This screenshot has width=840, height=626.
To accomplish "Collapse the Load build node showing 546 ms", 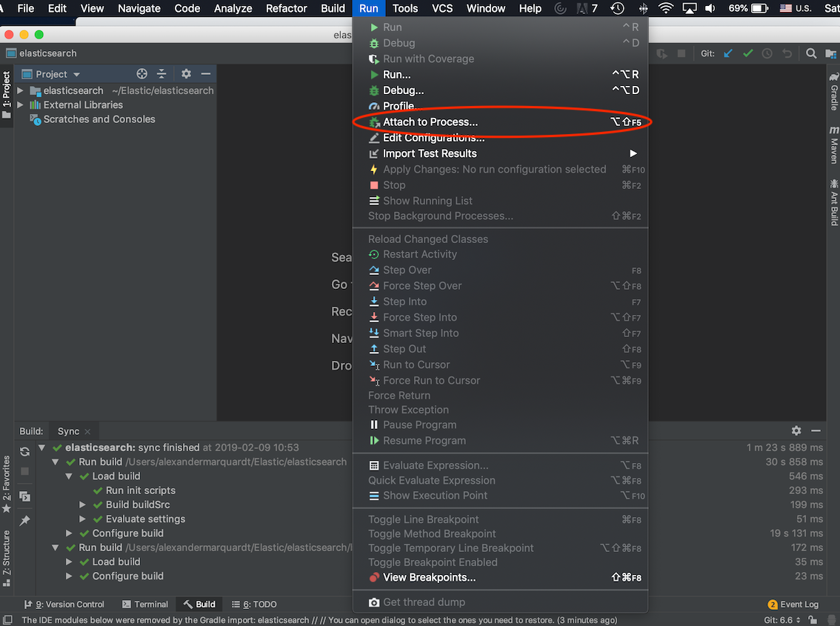I will click(69, 476).
